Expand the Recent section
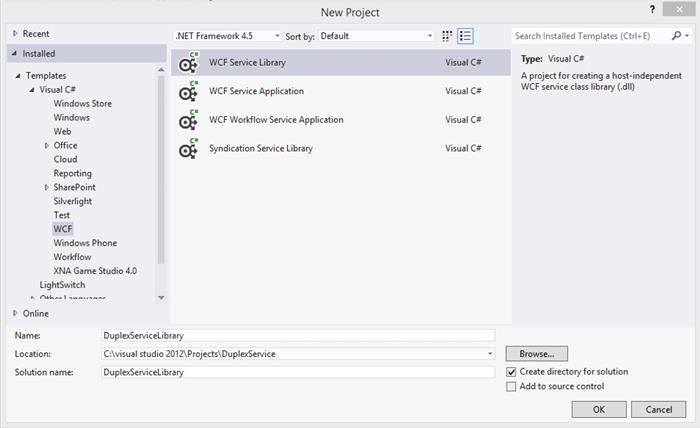The height and width of the screenshot is (428, 700). [15, 33]
